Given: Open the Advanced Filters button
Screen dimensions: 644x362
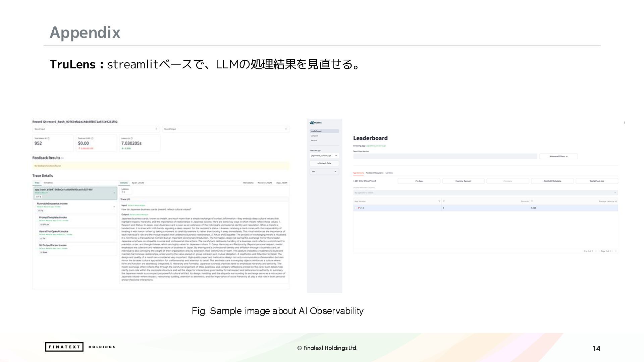Looking at the screenshot, I should click(x=558, y=156).
